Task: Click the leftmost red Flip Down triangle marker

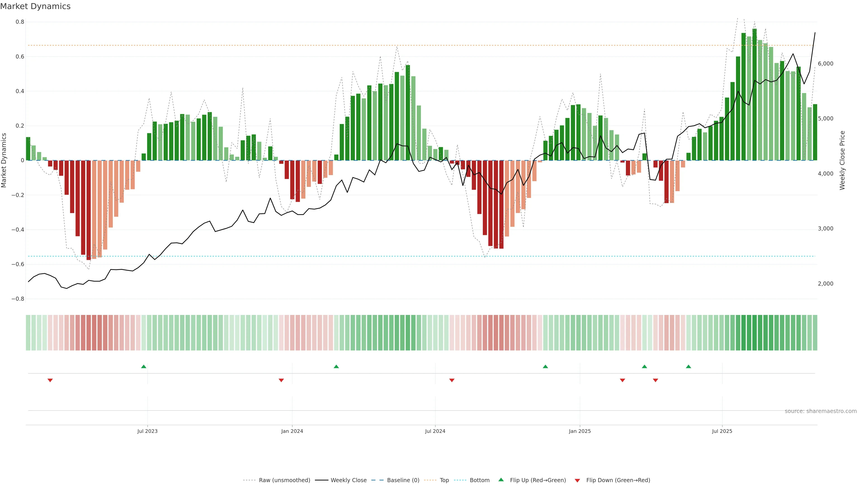Action: coord(50,380)
